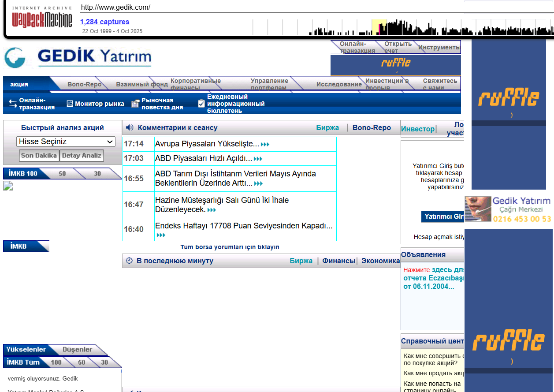Click the clock icon next to В последнюю минуту
The height and width of the screenshot is (392, 554).
129,260
